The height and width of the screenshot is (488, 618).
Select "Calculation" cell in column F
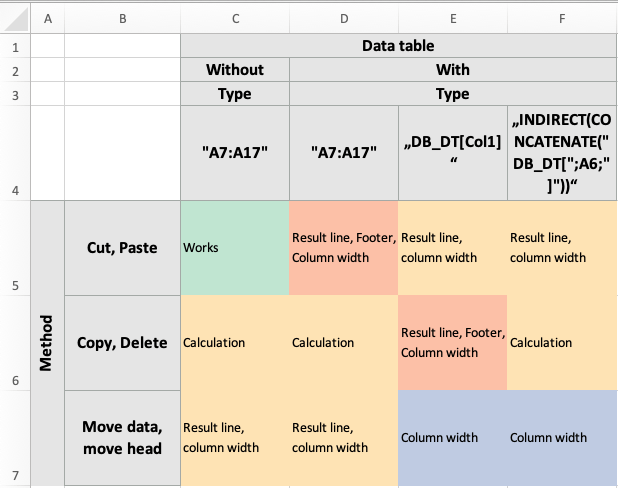click(x=562, y=343)
